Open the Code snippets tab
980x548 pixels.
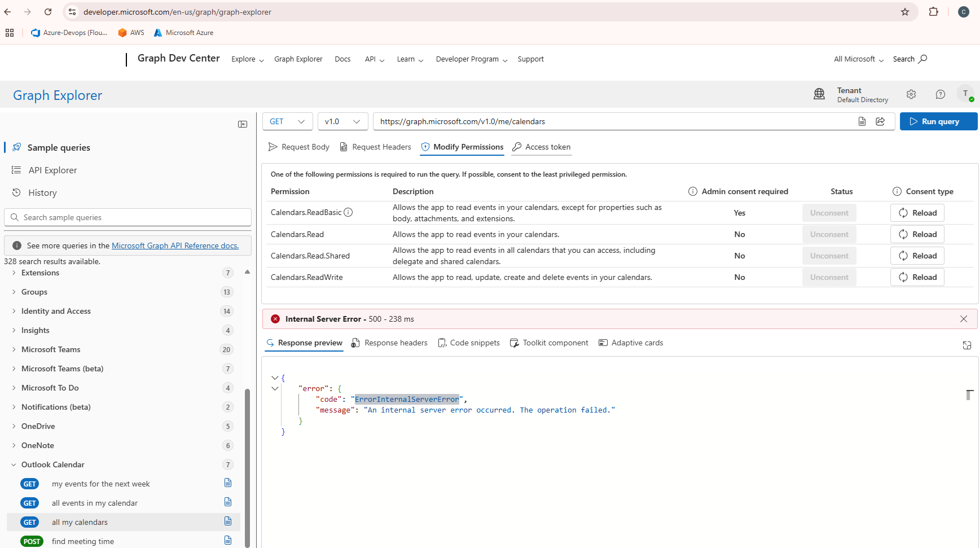(x=469, y=343)
